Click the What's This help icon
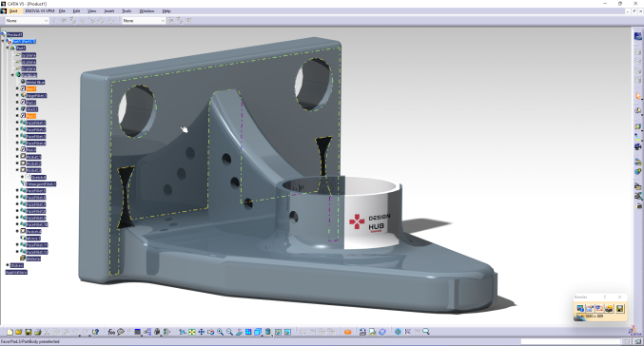The image size is (644, 346). pos(95,332)
